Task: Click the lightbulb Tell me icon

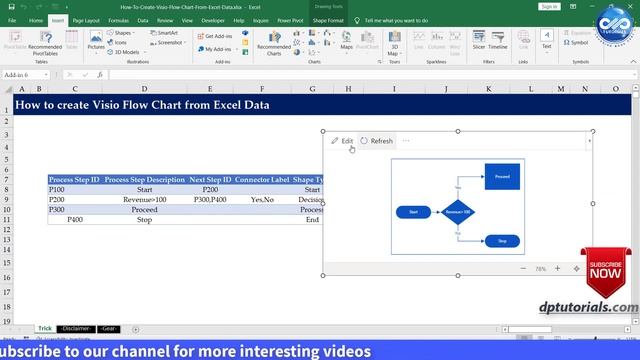Action: 357,20
